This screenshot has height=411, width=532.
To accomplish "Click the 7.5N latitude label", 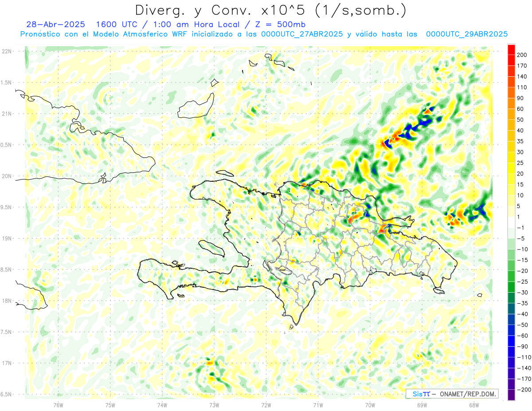I will [x=6, y=332].
